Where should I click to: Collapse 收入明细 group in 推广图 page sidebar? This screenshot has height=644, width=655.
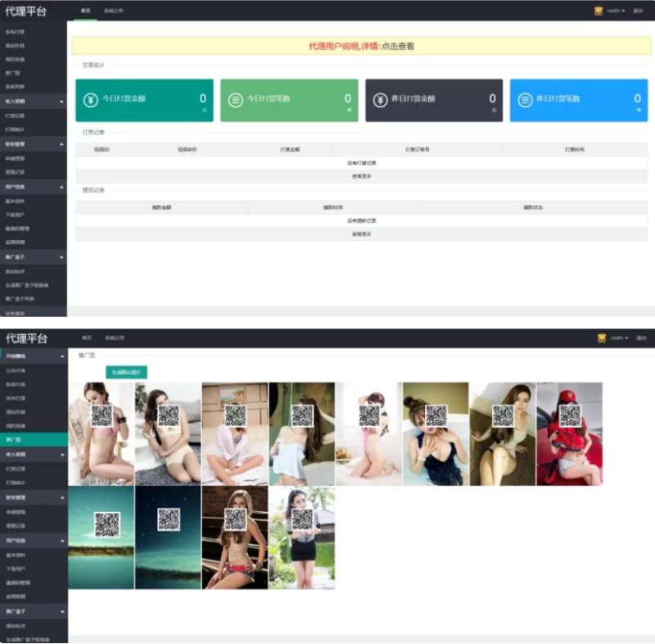(62, 455)
